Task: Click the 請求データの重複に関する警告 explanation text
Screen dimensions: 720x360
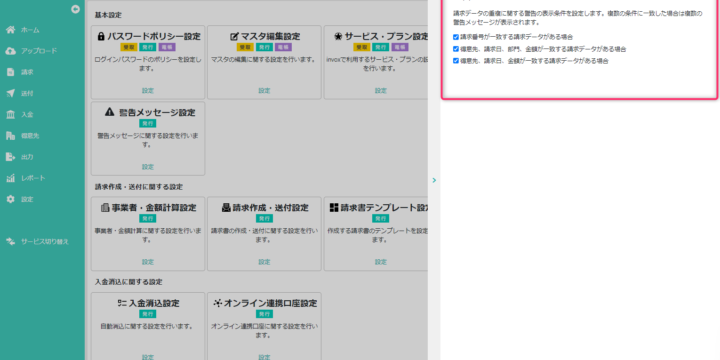Action: point(578,17)
